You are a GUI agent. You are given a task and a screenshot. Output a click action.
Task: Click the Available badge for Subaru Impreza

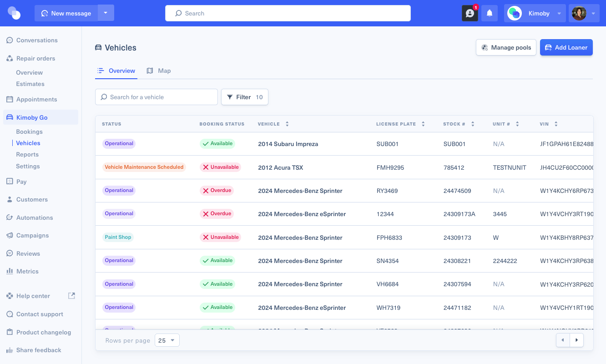pyautogui.click(x=217, y=144)
